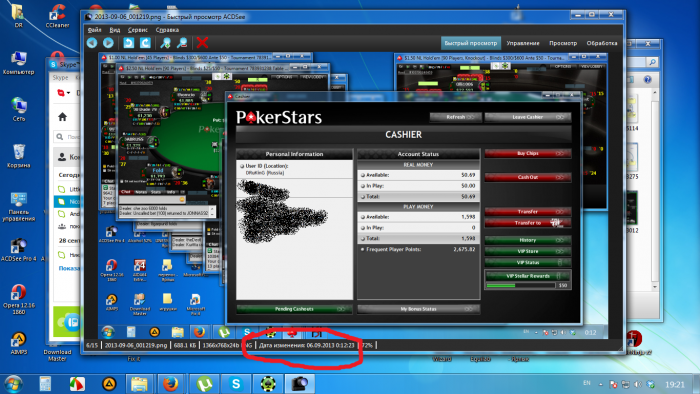The width and height of the screenshot is (700, 394).
Task: Open the Сеть desktop icon
Action: point(18,109)
